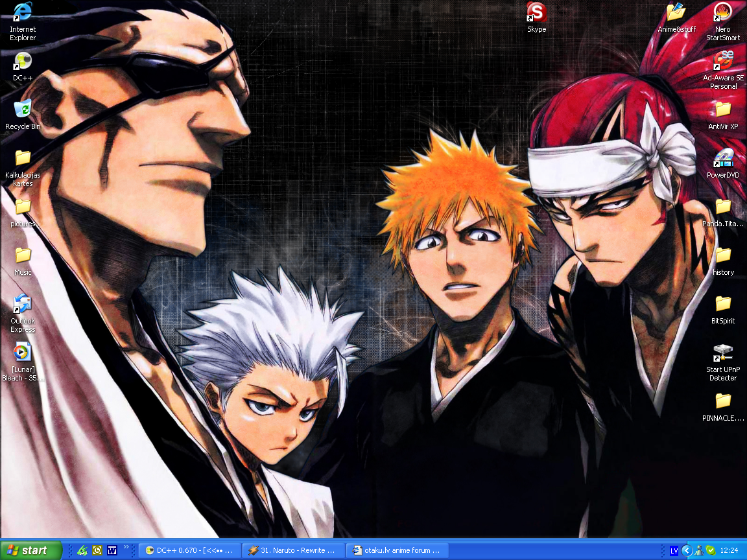Switch to the 31. Naruto - Rewrite taskbar button

point(293,550)
